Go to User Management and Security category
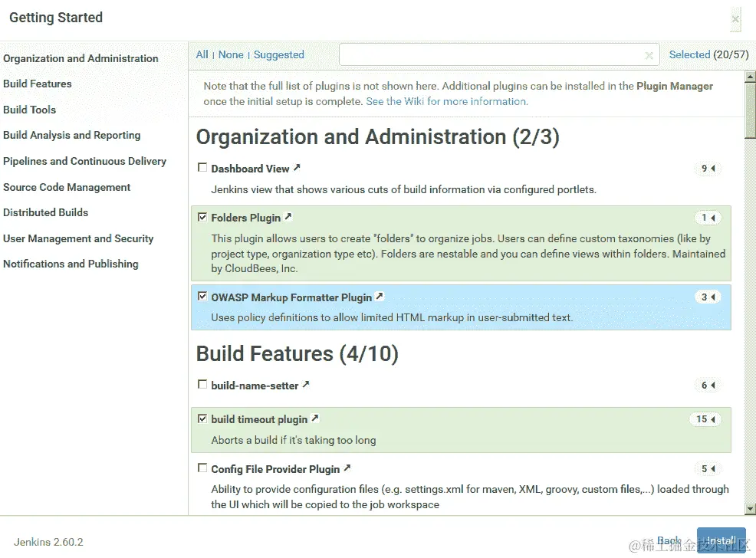 click(x=78, y=238)
